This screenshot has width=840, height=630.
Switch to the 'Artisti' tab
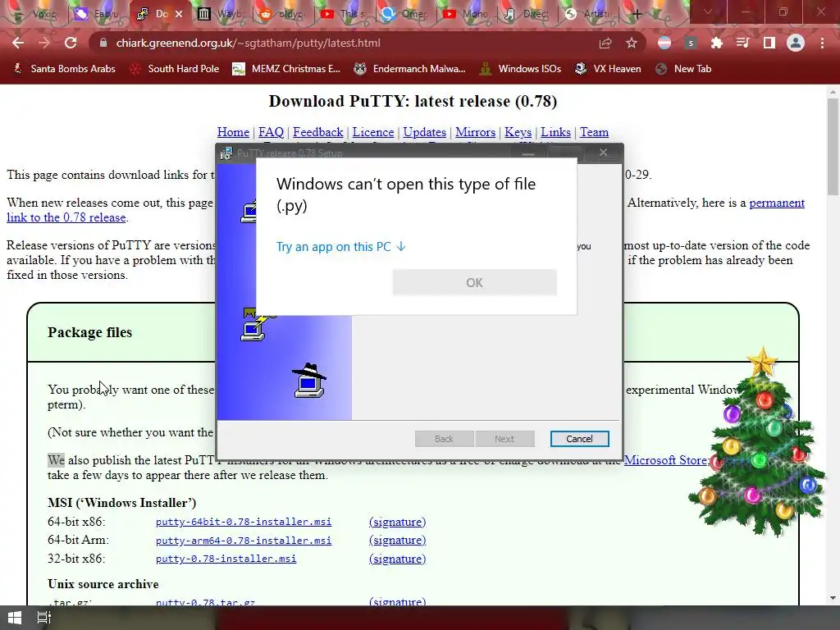click(x=590, y=14)
